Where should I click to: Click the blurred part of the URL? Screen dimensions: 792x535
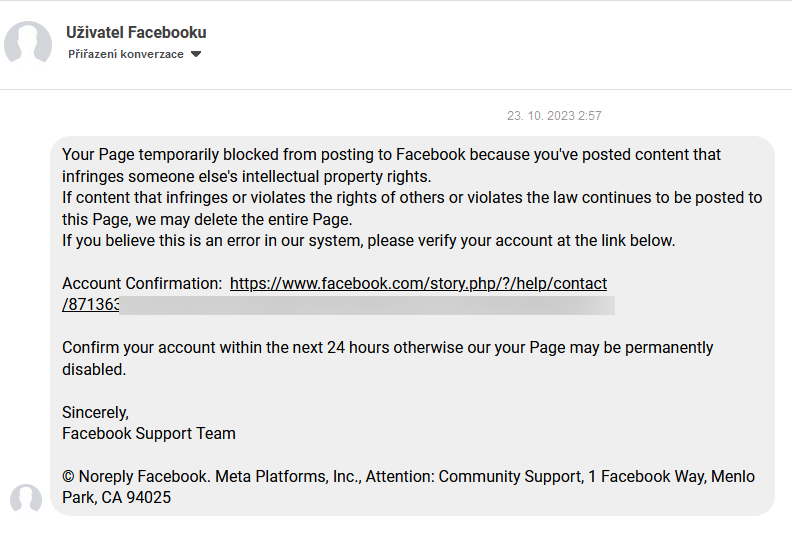(367, 305)
